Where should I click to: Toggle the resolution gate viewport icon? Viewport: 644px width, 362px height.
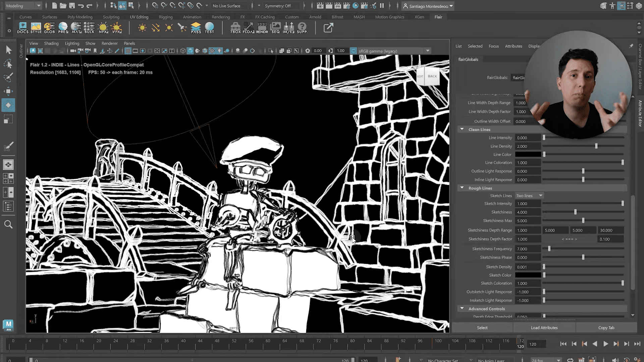tap(143, 51)
